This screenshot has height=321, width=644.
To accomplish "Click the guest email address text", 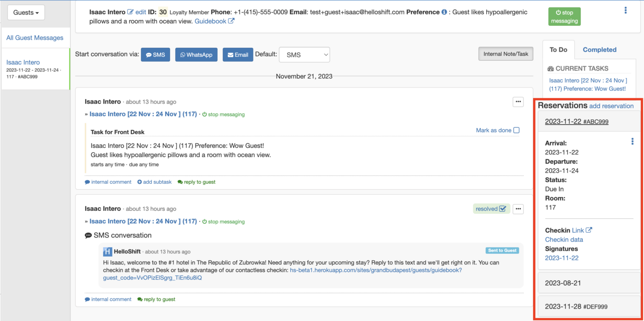I will (x=357, y=12).
